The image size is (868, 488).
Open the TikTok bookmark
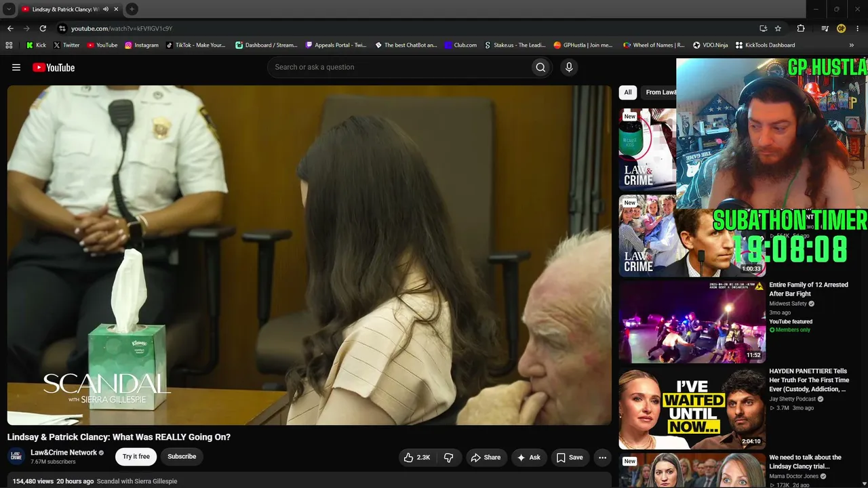pos(195,45)
